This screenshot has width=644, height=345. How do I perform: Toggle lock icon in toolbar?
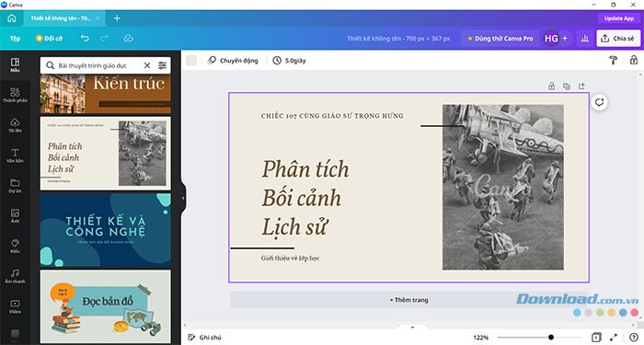pyautogui.click(x=634, y=61)
